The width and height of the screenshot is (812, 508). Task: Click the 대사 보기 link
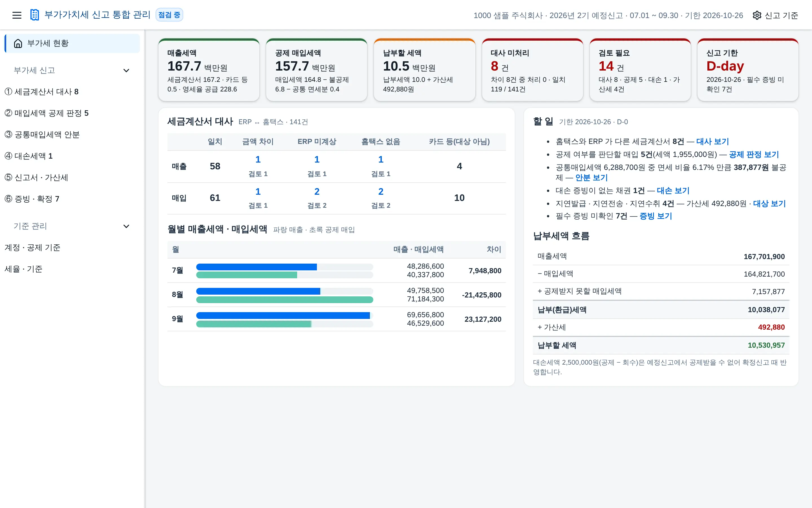click(712, 141)
